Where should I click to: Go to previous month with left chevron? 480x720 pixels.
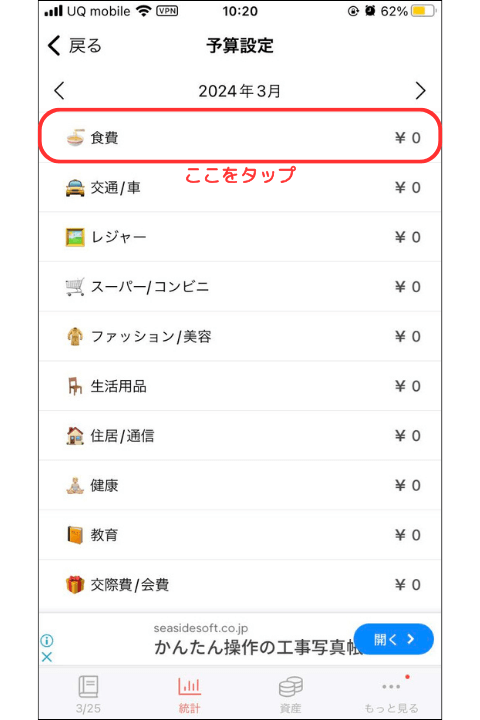point(59,90)
